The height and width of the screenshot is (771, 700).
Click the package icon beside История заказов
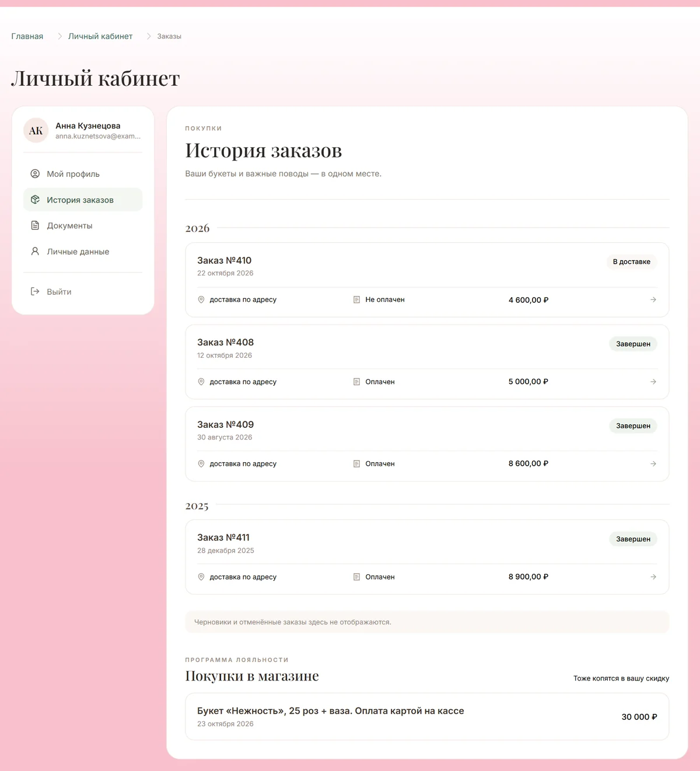pos(35,200)
